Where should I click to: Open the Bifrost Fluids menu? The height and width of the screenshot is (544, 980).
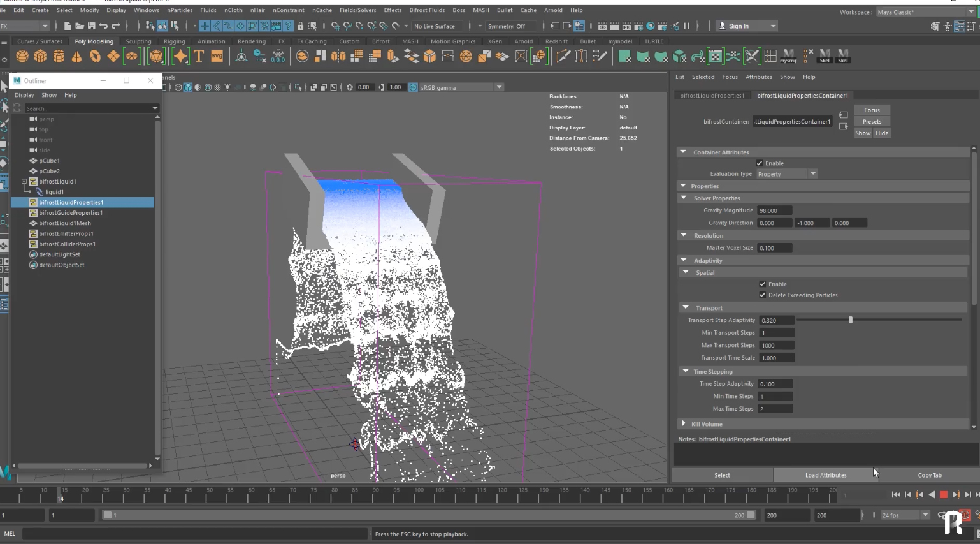pos(426,10)
